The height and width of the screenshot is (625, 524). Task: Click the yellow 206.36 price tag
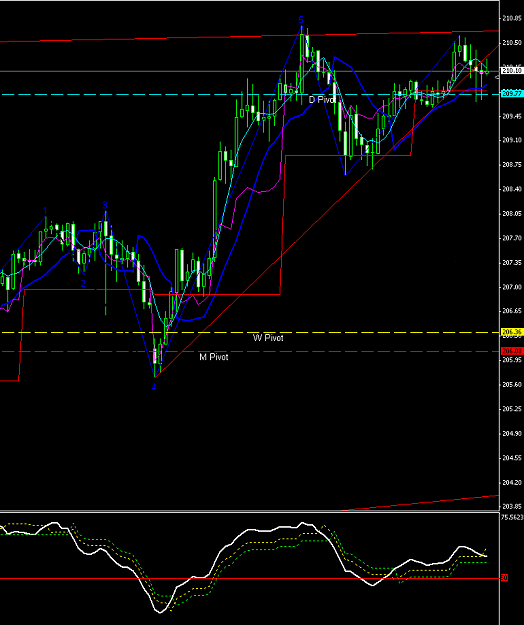pos(512,332)
